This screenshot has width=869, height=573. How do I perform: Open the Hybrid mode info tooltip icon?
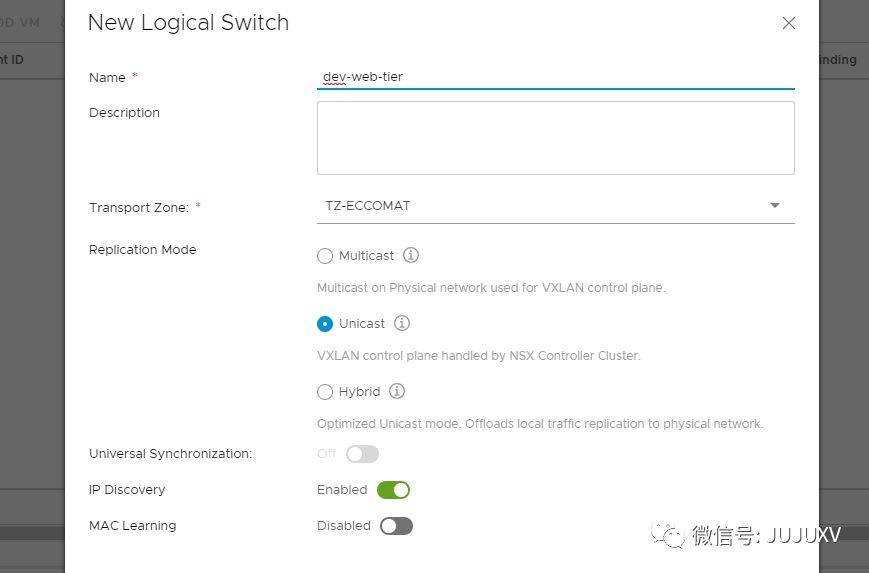pyautogui.click(x=397, y=391)
